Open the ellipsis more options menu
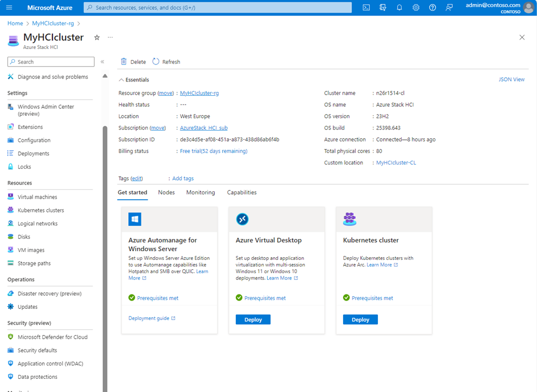This screenshot has height=392, width=537. pyautogui.click(x=110, y=37)
